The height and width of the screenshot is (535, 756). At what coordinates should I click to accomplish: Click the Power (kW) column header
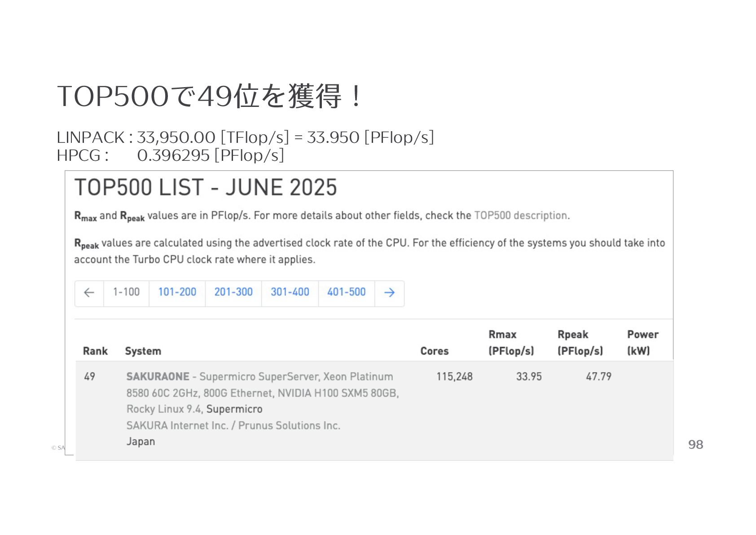click(643, 343)
